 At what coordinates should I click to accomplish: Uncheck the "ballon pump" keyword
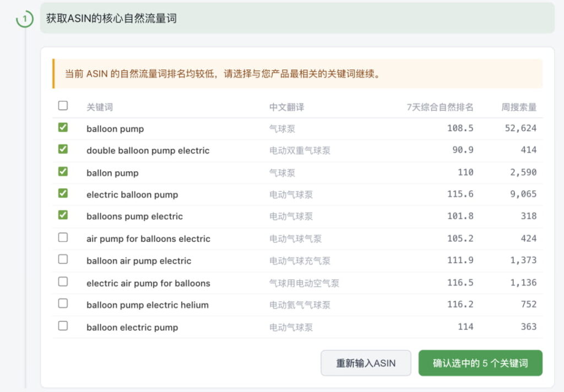pos(63,172)
